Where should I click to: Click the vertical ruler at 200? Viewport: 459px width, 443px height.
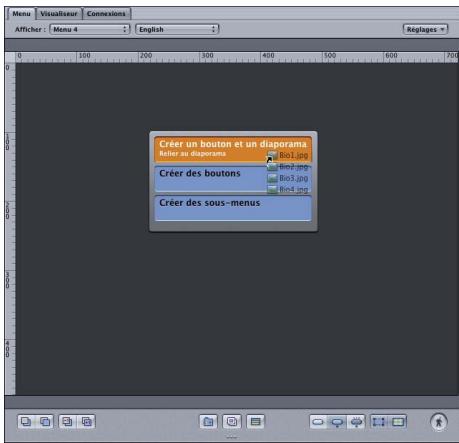coord(7,210)
